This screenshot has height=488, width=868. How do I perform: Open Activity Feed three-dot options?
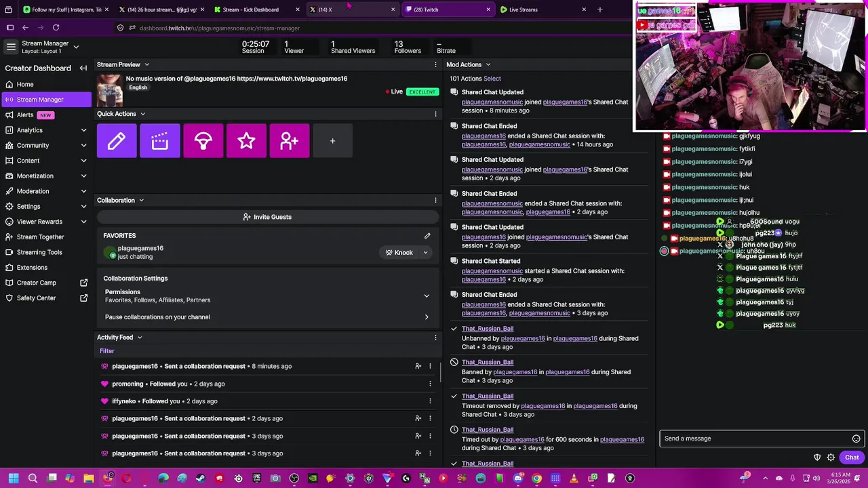[435, 337]
